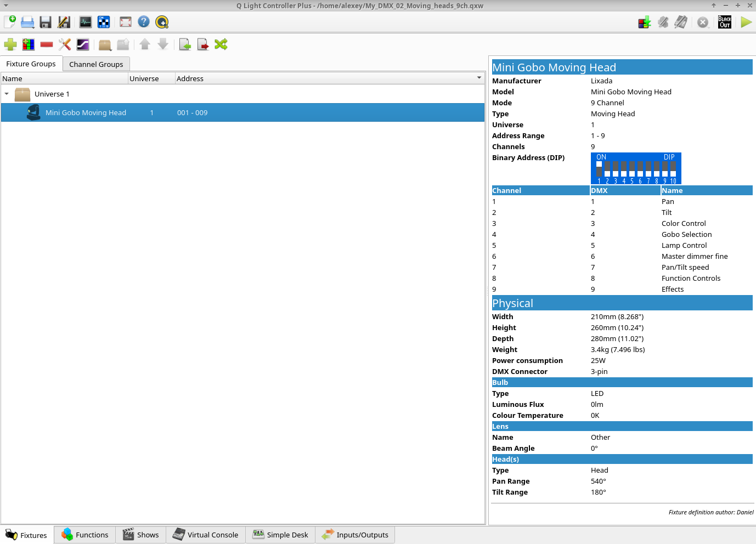Move fixture down with the arrow
The height and width of the screenshot is (544, 756).
tap(163, 44)
